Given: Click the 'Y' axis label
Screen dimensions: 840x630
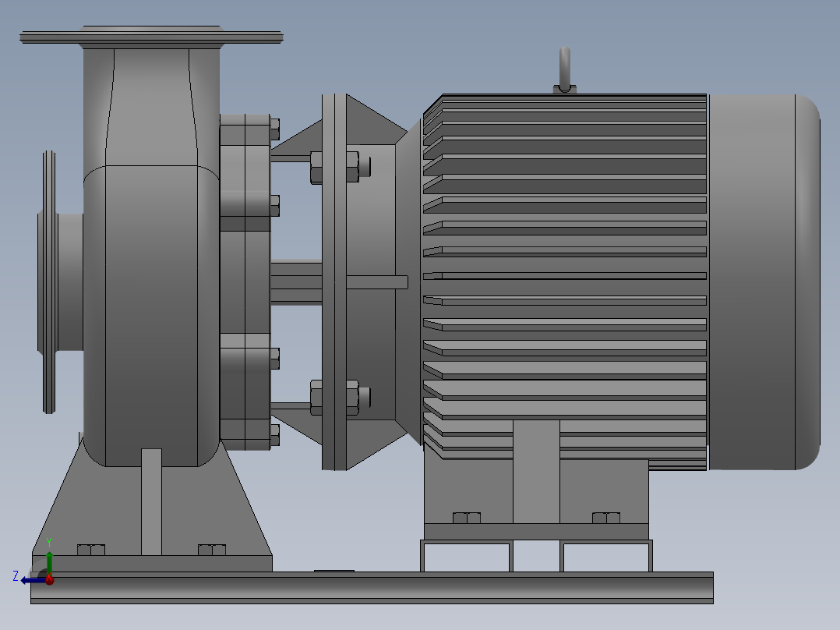Looking at the screenshot, I should point(49,543).
